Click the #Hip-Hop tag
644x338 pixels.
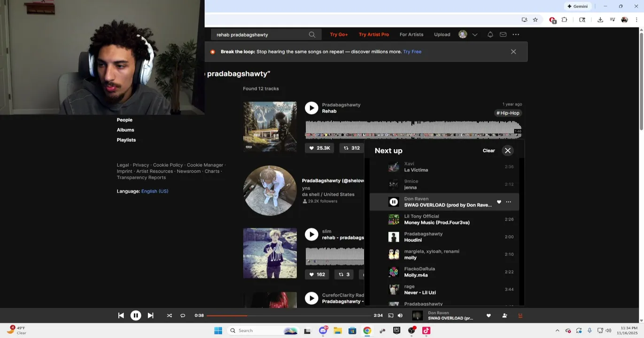pyautogui.click(x=509, y=113)
